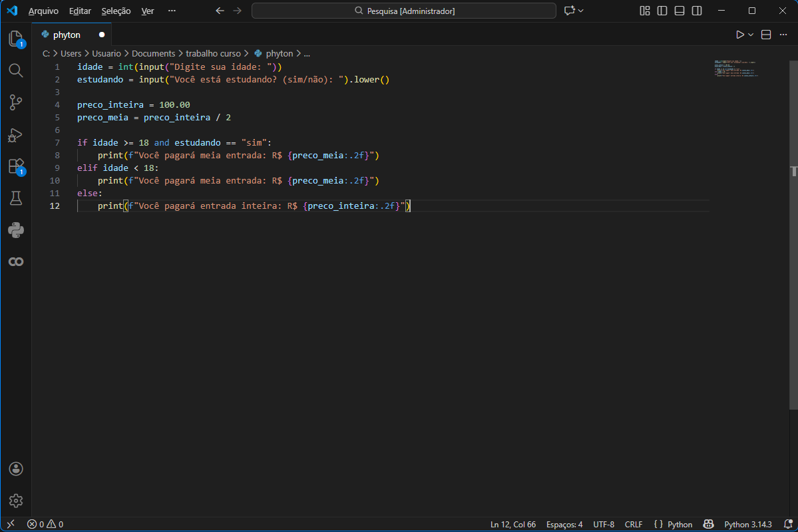Viewport: 798px width, 532px height.
Task: Click the Pesquisa command center search box
Action: coord(404,11)
